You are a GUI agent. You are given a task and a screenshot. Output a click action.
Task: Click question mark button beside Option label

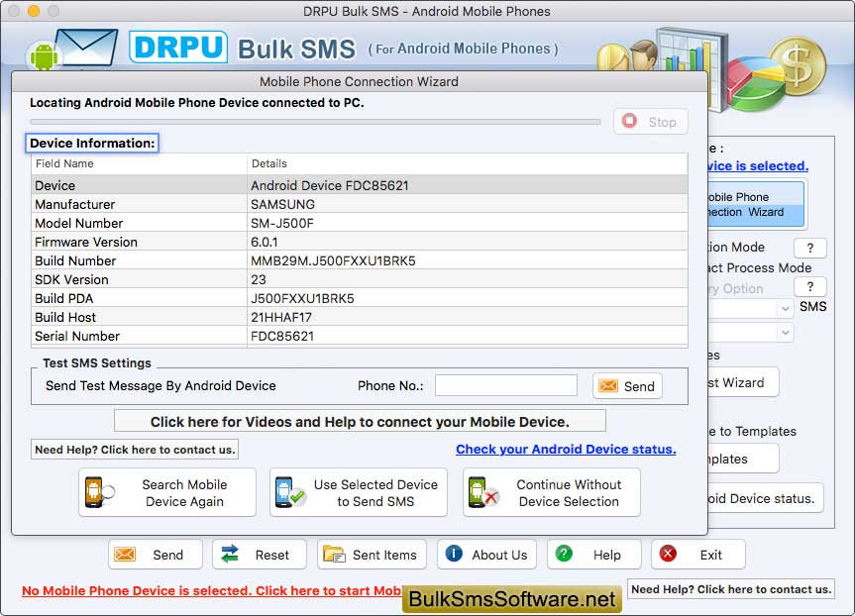pyautogui.click(x=810, y=287)
